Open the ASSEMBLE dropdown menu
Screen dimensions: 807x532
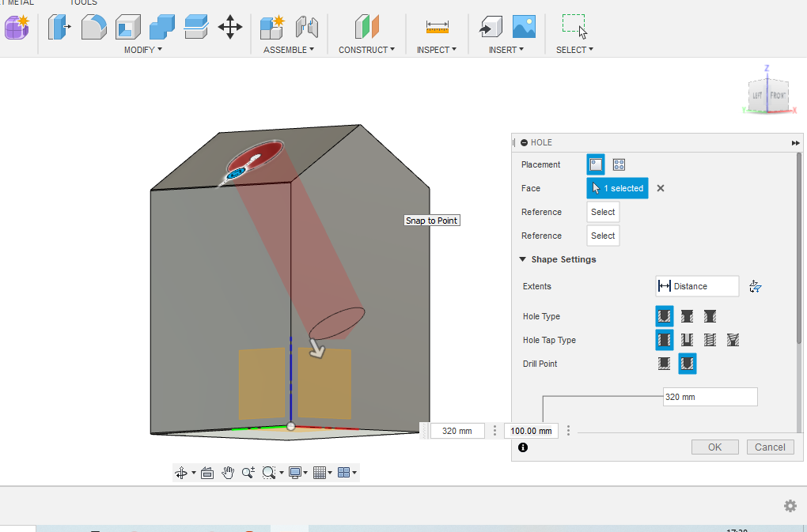click(x=289, y=50)
